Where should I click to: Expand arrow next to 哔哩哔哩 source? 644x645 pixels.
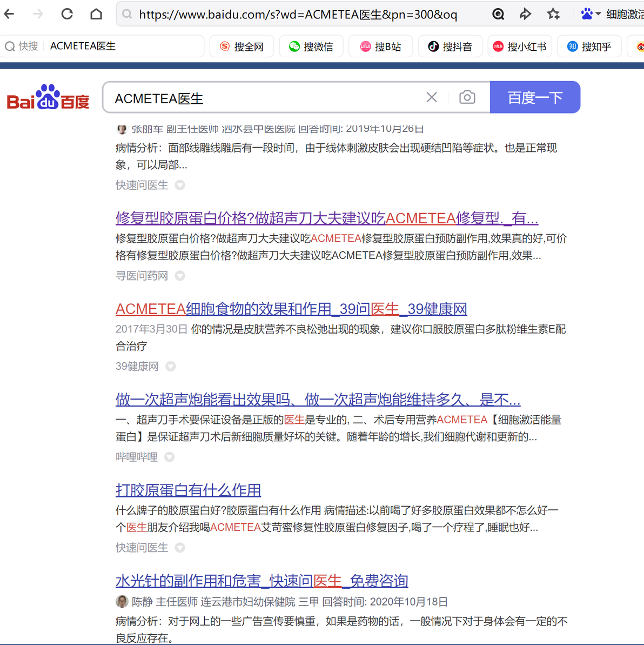click(x=169, y=457)
